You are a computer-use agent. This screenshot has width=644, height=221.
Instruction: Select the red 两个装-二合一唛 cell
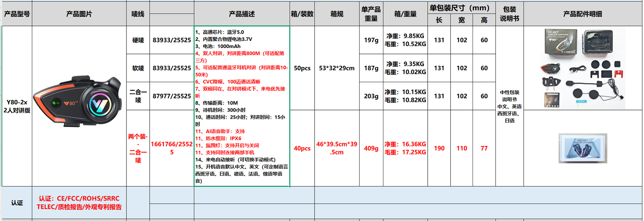click(x=138, y=148)
